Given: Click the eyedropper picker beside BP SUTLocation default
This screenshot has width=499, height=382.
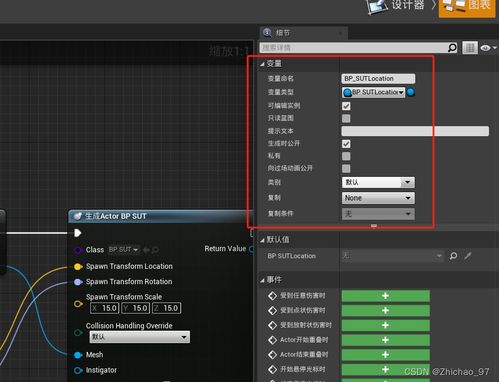Looking at the screenshot, I should [x=468, y=256].
